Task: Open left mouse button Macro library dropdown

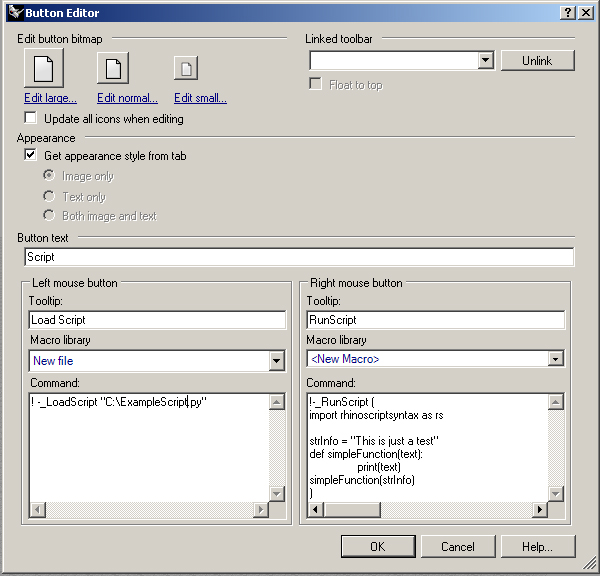Action: point(277,361)
